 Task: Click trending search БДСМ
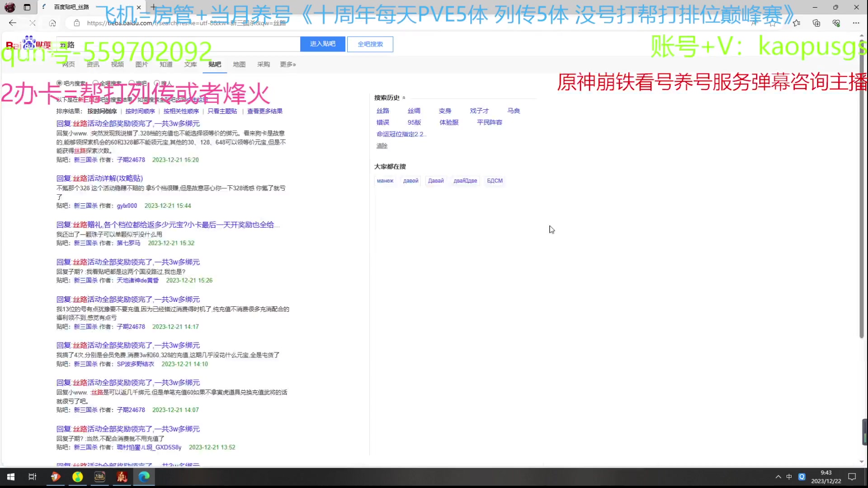495,181
